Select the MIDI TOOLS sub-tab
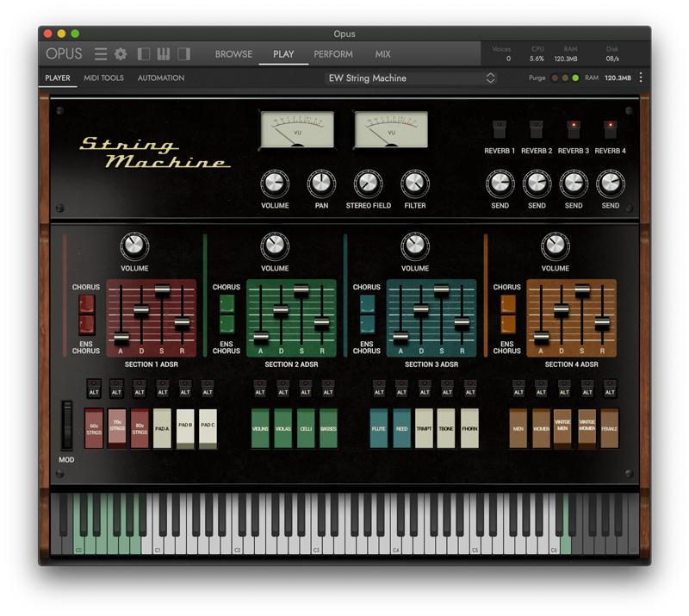The height and width of the screenshot is (616, 689). pos(103,78)
